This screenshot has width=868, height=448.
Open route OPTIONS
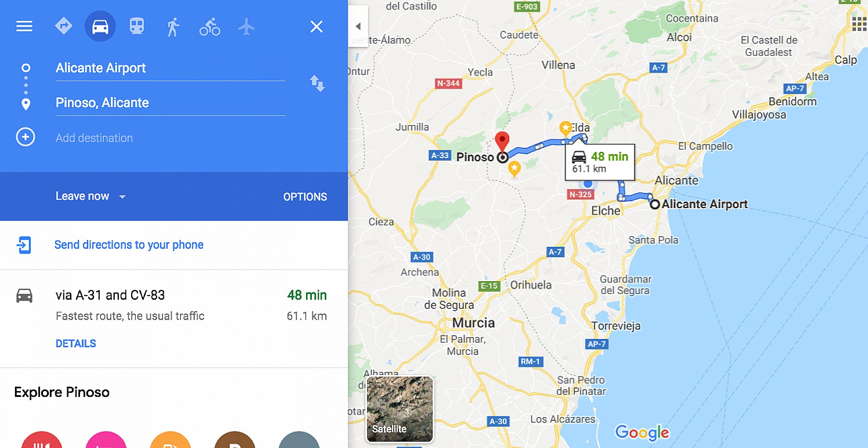[x=305, y=197]
